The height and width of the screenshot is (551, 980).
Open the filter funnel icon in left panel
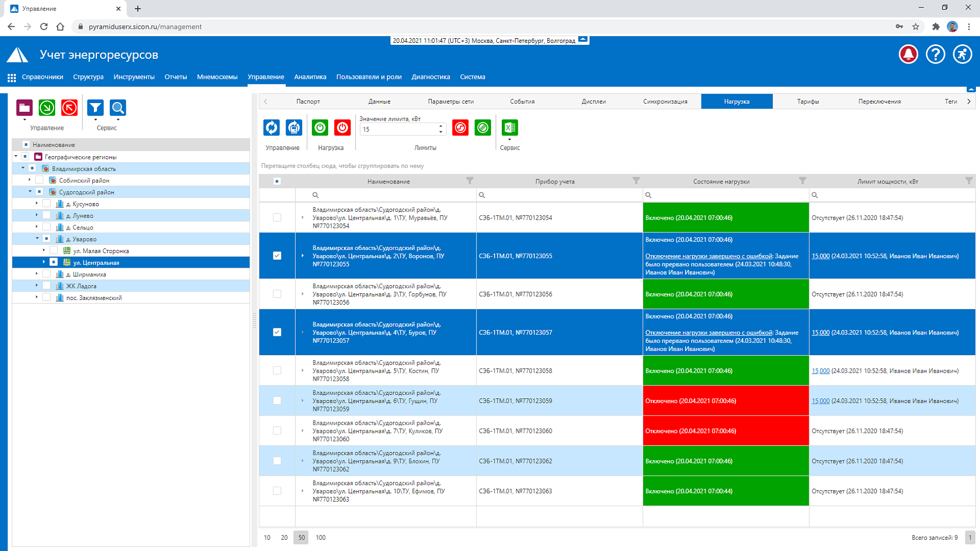click(95, 108)
